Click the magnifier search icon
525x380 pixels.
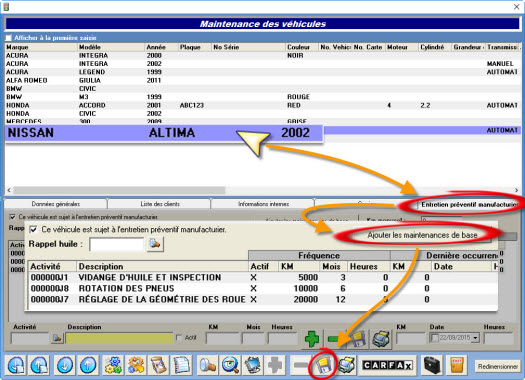pyautogui.click(x=207, y=365)
